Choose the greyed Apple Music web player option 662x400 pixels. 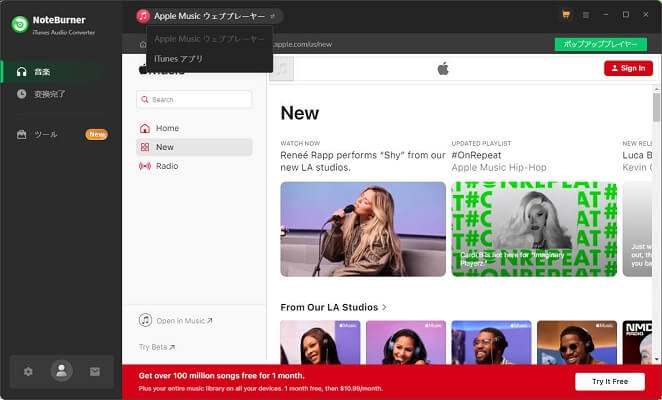209,39
